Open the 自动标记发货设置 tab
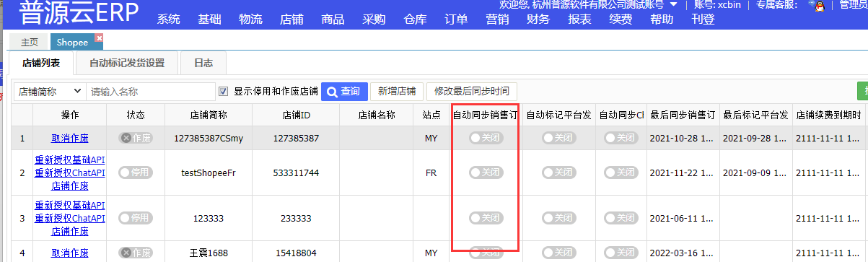 (127, 63)
